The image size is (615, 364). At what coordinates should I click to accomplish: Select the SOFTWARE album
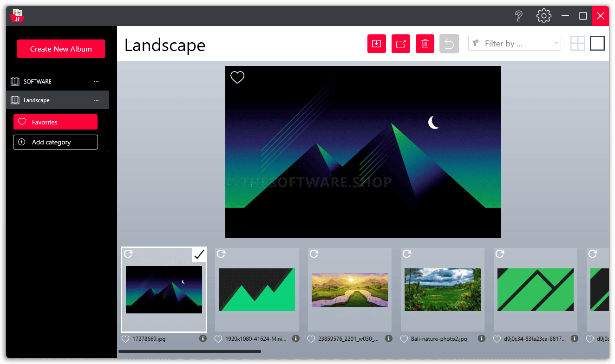point(57,82)
